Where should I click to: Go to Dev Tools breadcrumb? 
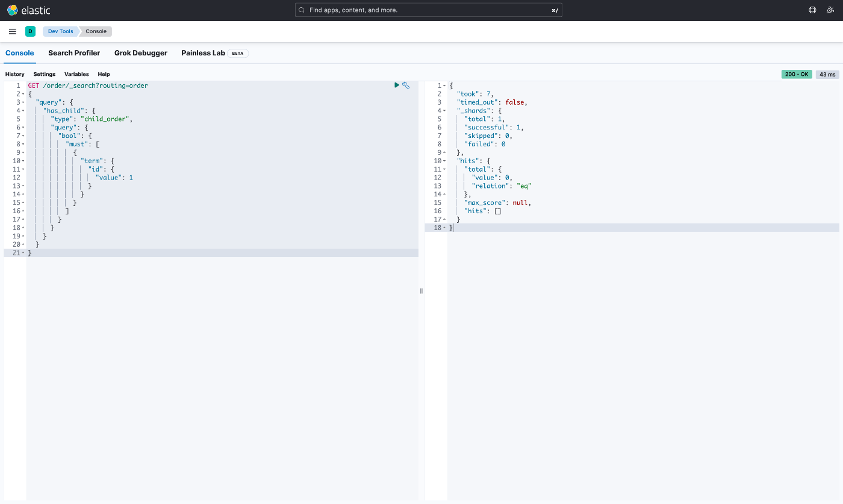60,31
